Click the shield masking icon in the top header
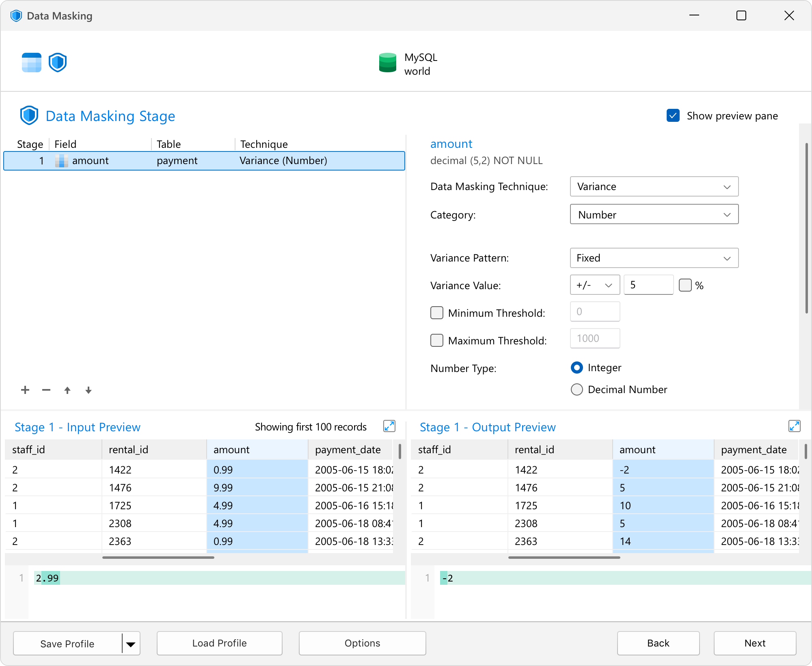 pyautogui.click(x=58, y=63)
